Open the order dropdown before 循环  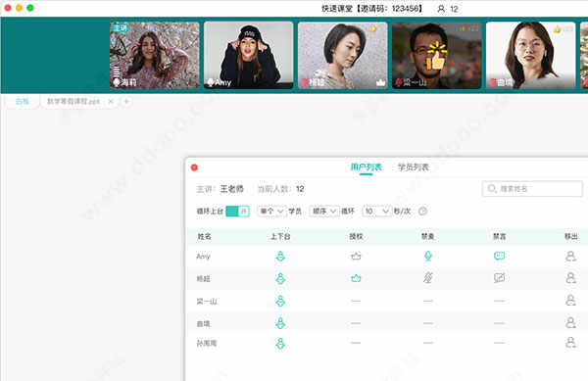point(324,212)
